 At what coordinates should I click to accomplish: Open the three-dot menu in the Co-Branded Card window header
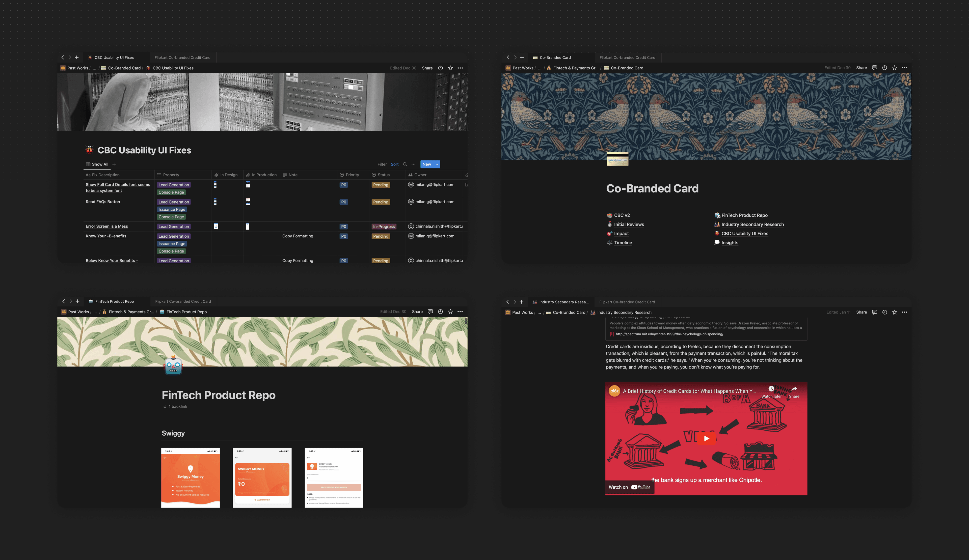[x=904, y=68]
